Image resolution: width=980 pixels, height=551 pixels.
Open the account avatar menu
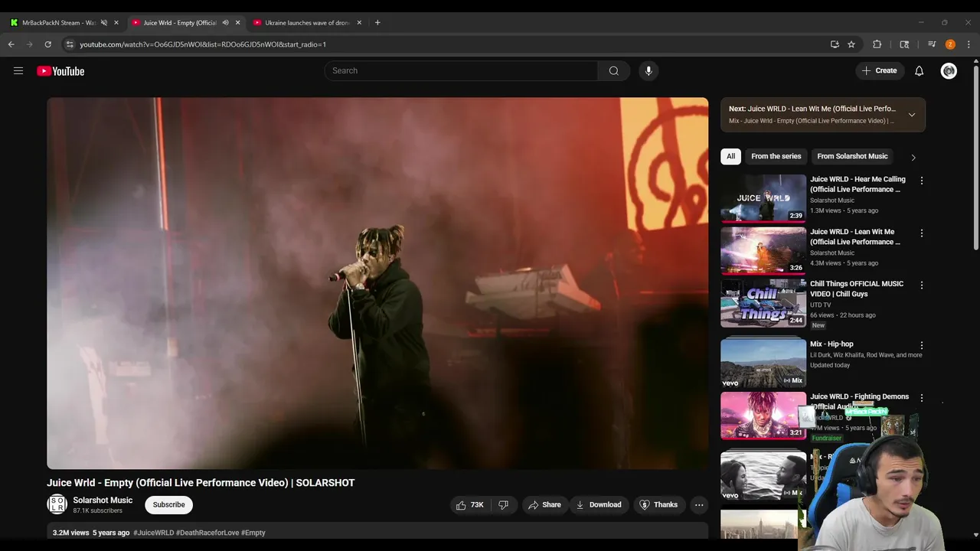949,70
